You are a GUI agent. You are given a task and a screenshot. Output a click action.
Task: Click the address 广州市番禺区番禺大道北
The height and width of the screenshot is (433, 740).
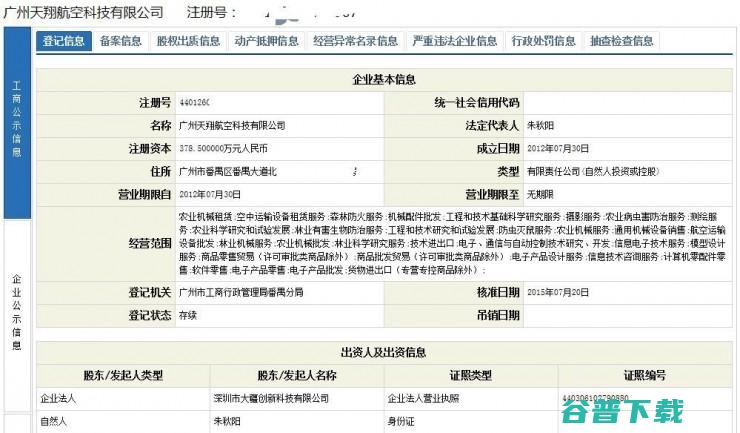coord(228,171)
